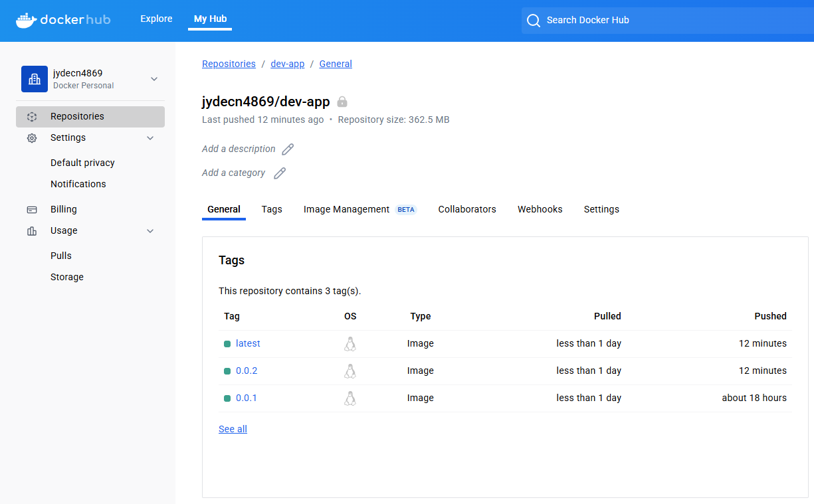
Task: Click '12 minutes' pushed value in 0.0.2 row
Action: tap(763, 371)
